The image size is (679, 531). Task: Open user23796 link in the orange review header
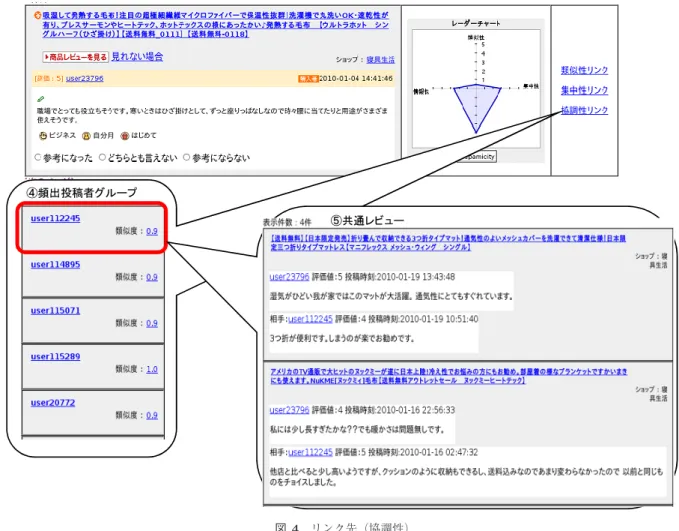pyautogui.click(x=84, y=78)
